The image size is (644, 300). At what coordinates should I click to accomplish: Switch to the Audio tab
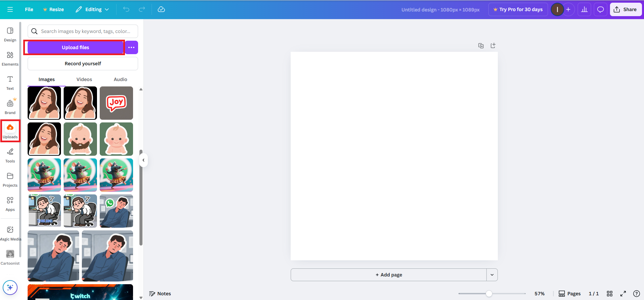click(x=121, y=79)
